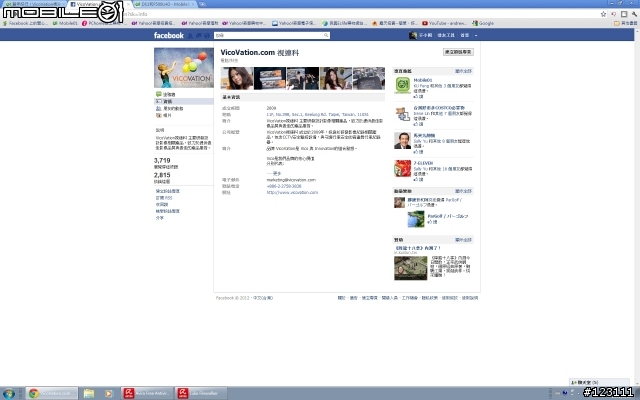Like the Mobile01 page with thumbs-up
This screenshot has height=400, width=640.
pyautogui.click(x=418, y=97)
